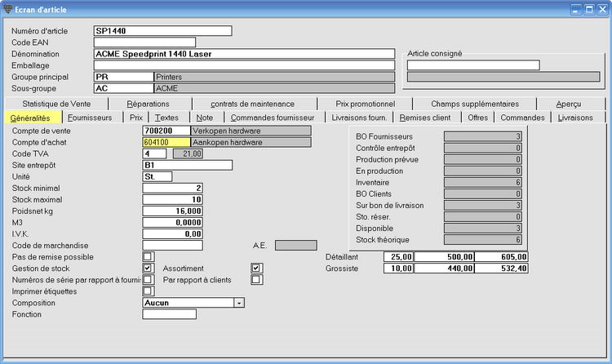Click the Code TVA field containing 4
Screen dimensions: 612x364
point(154,153)
